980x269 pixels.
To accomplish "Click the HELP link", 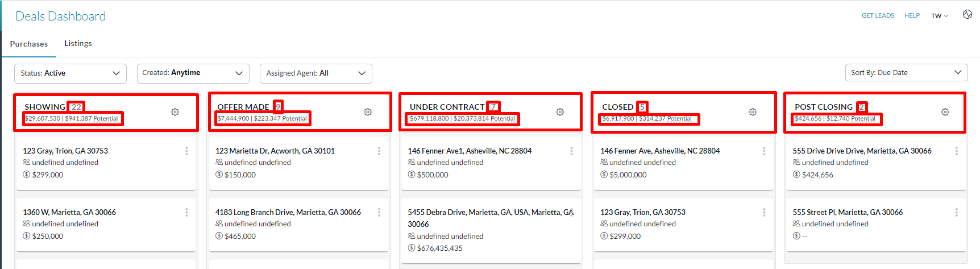I will point(912,15).
